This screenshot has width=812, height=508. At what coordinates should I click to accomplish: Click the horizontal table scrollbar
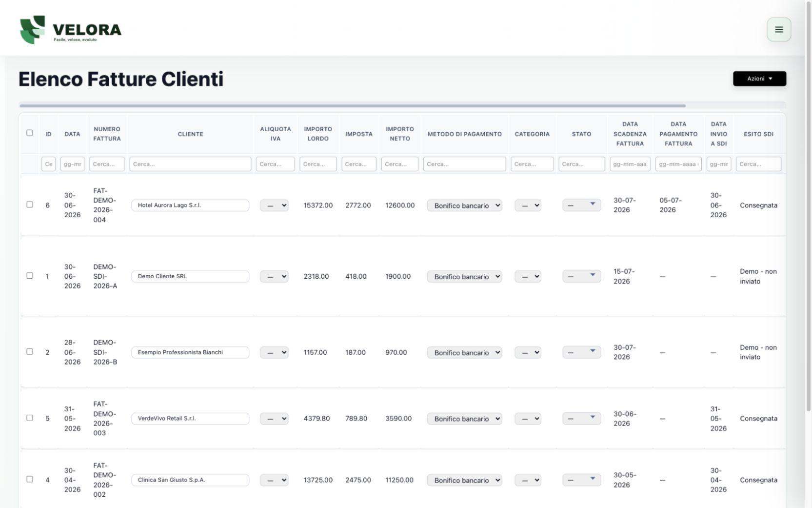pyautogui.click(x=352, y=105)
